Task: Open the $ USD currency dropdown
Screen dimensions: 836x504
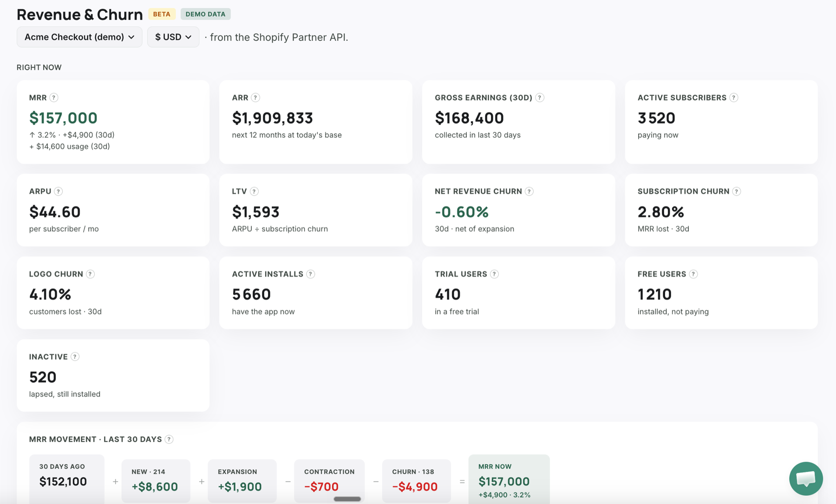Action: coord(173,37)
